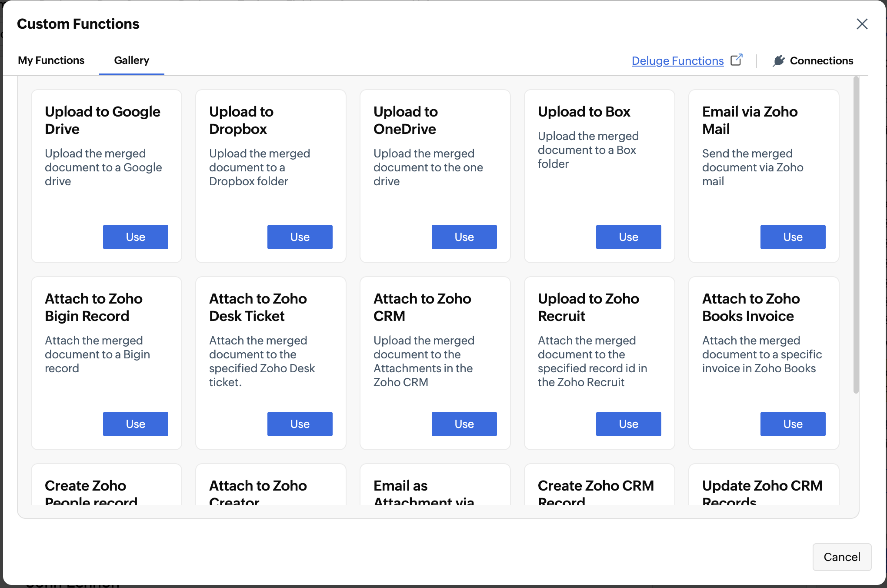
Task: Select the Gallery tab
Action: (131, 60)
